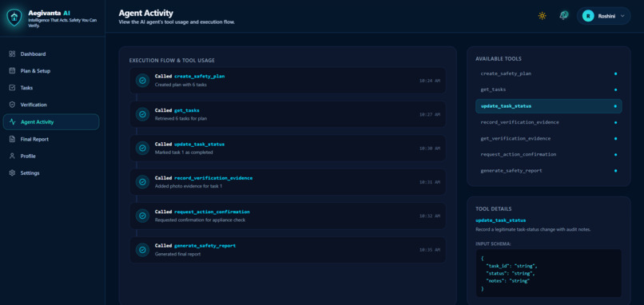Click check icon for get_tasks call
The height and width of the screenshot is (305, 644).
point(142,114)
